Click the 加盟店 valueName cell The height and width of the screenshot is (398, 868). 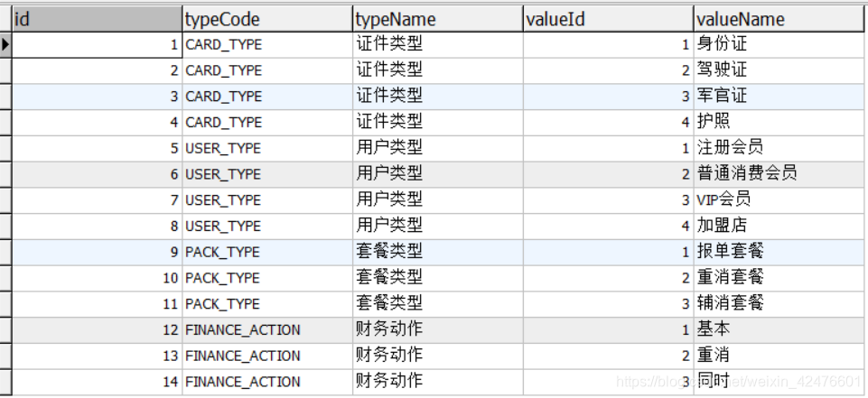point(779,227)
